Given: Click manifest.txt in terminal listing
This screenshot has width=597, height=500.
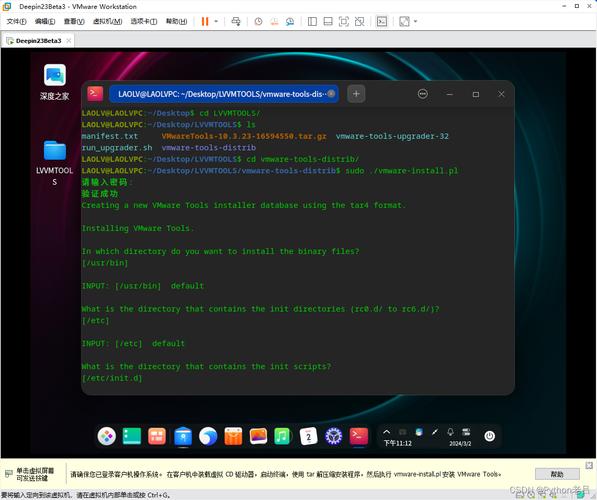Looking at the screenshot, I should [110, 136].
